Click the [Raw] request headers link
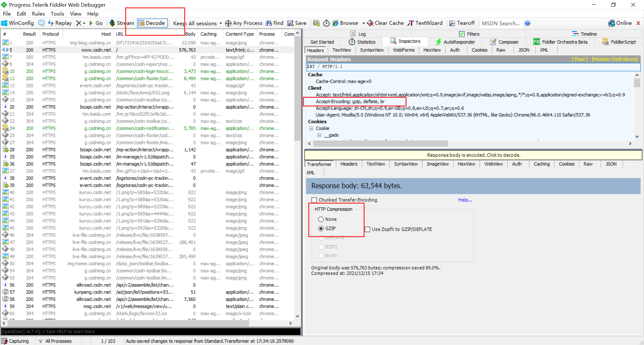The image size is (644, 345). pos(580,59)
